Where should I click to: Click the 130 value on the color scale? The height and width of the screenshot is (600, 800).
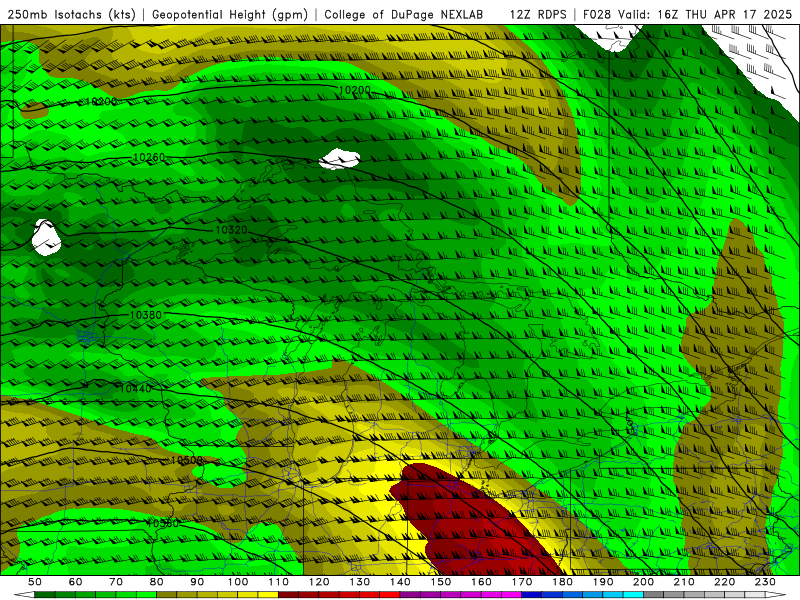click(x=360, y=582)
